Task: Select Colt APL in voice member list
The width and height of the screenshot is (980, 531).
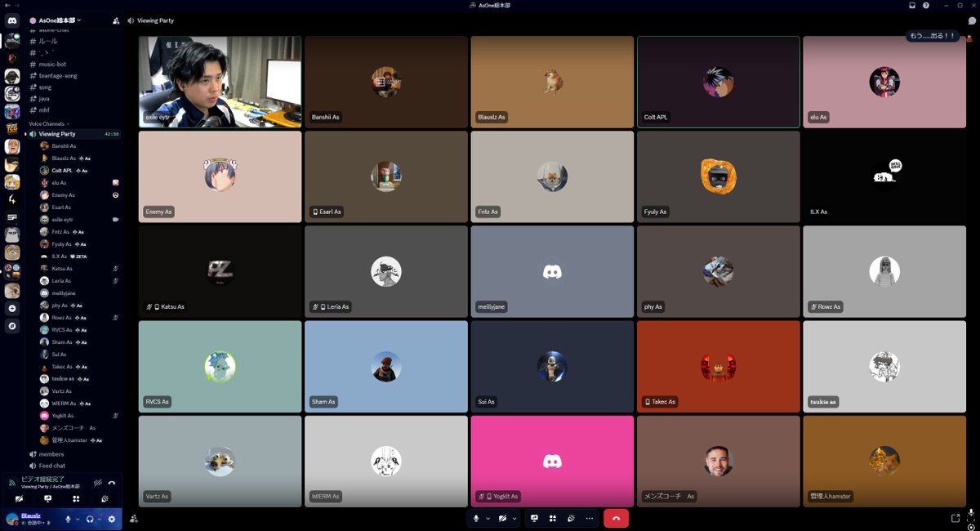Action: coord(79,171)
